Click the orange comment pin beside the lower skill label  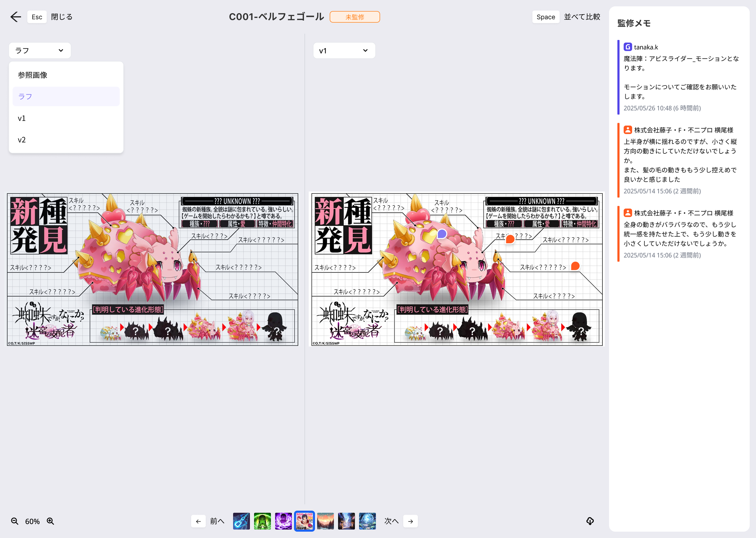575,266
